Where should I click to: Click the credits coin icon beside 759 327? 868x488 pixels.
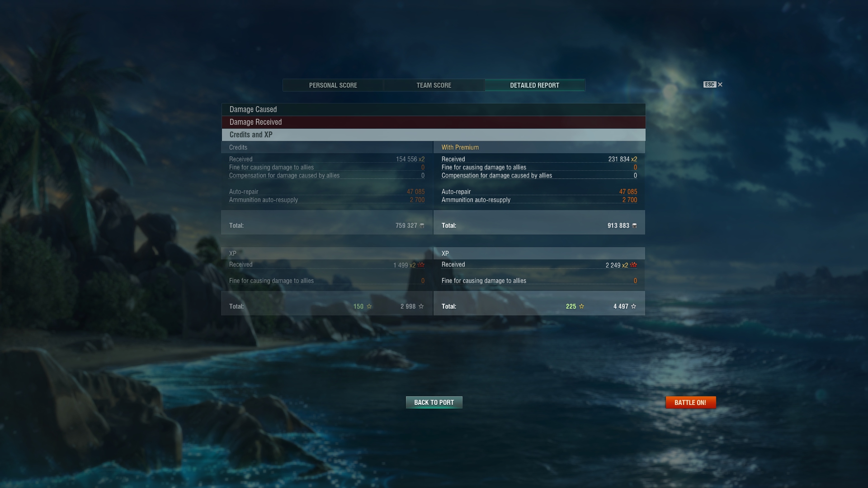click(422, 225)
